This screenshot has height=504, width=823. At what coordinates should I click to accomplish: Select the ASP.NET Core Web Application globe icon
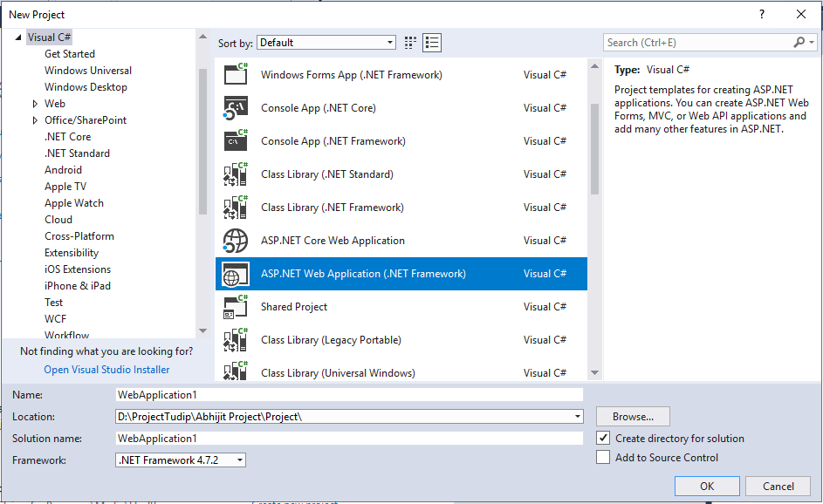pos(236,240)
